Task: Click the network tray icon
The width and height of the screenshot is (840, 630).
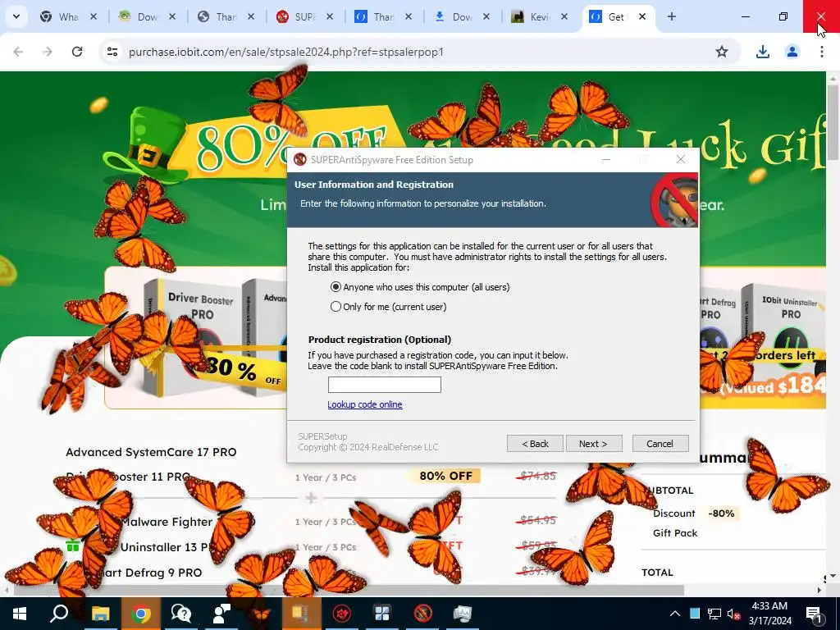Action: (x=714, y=614)
